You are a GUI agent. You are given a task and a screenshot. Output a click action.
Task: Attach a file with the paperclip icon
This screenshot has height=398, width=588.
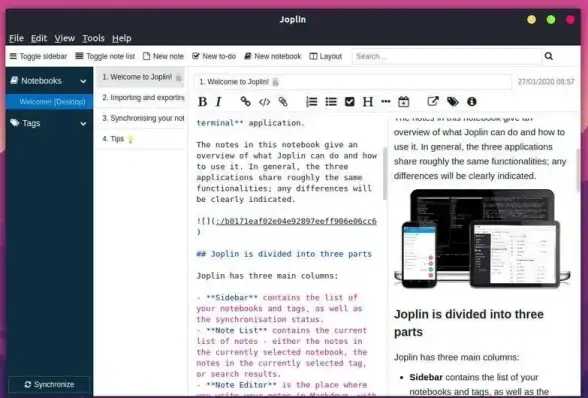point(283,101)
